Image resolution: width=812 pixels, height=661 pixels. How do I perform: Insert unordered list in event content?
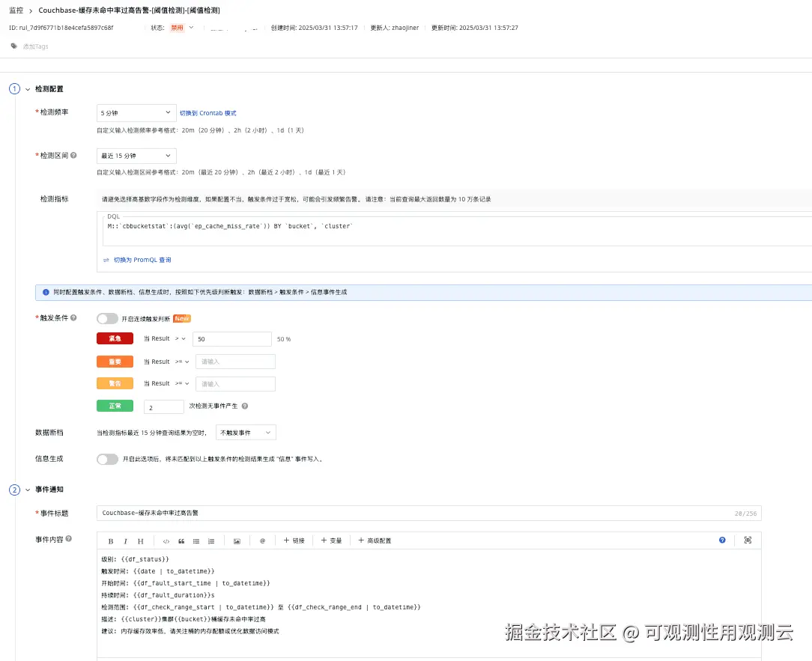pyautogui.click(x=196, y=541)
